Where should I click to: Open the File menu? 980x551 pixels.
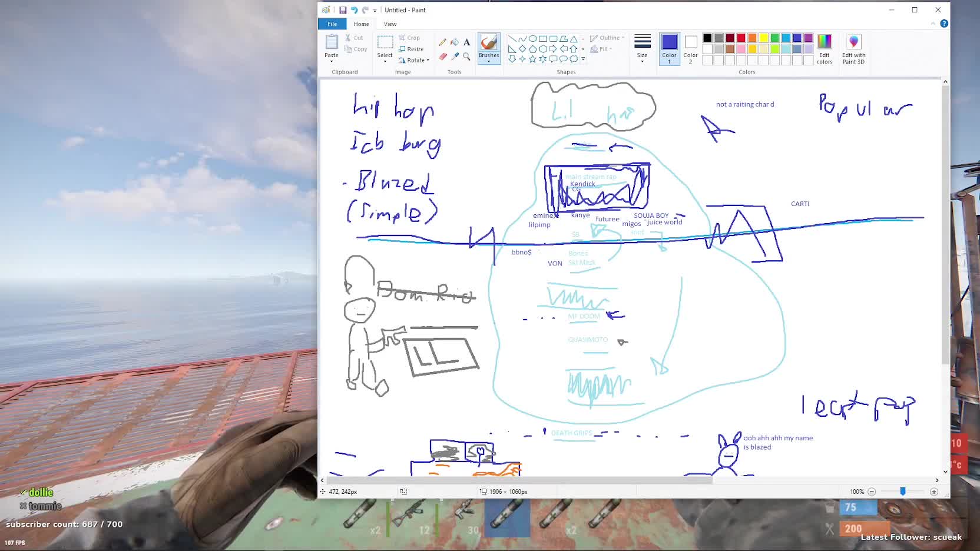332,24
